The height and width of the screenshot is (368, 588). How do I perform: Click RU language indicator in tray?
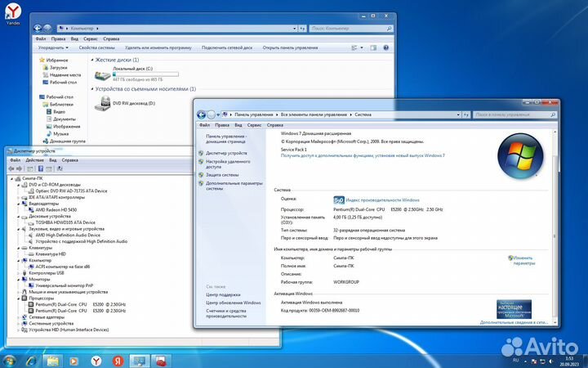click(x=515, y=360)
